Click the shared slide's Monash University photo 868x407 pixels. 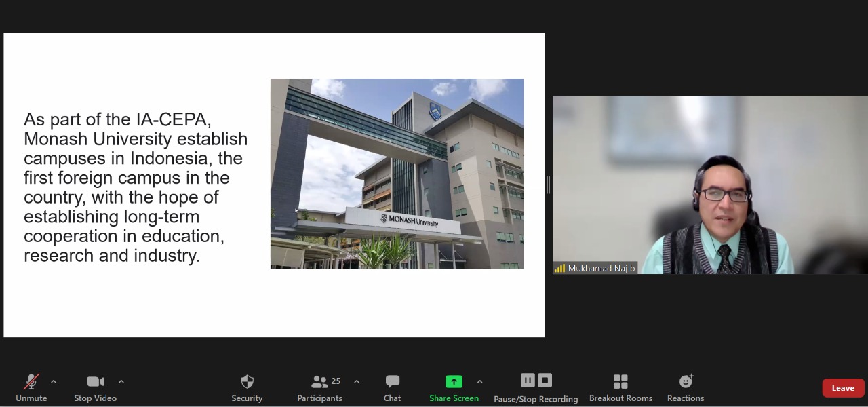click(x=397, y=174)
